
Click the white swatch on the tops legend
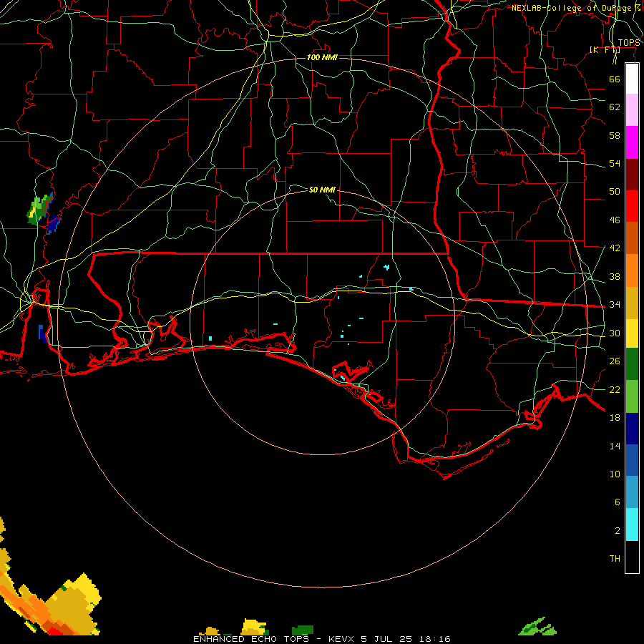632,79
